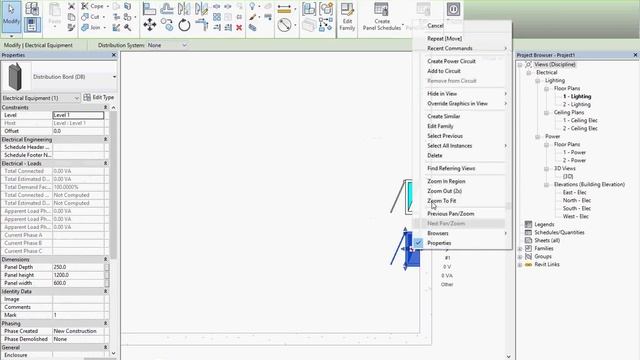Viewport: 640px width, 360px height.
Task: Toggle the Properties palette ribbon icon
Action: click(x=31, y=25)
